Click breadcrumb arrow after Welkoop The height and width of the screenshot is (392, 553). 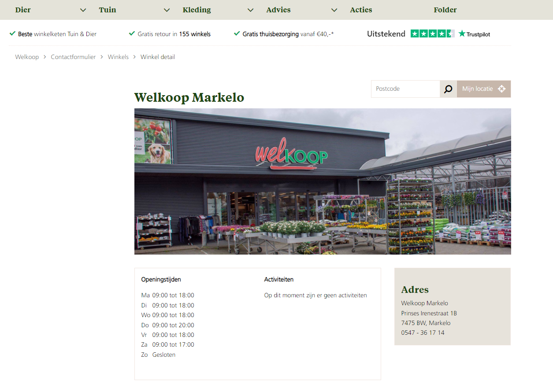point(45,57)
